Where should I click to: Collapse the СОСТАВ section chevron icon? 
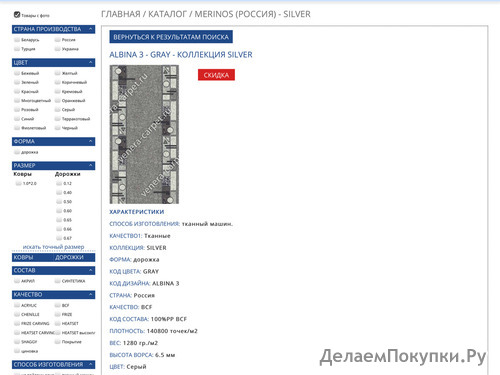point(91,270)
